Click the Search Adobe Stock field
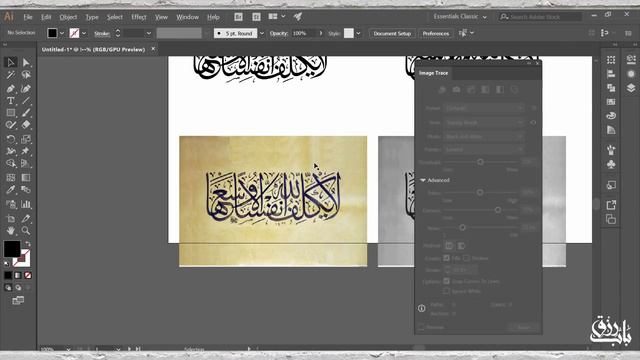This screenshot has width=640, height=360. pos(540,17)
